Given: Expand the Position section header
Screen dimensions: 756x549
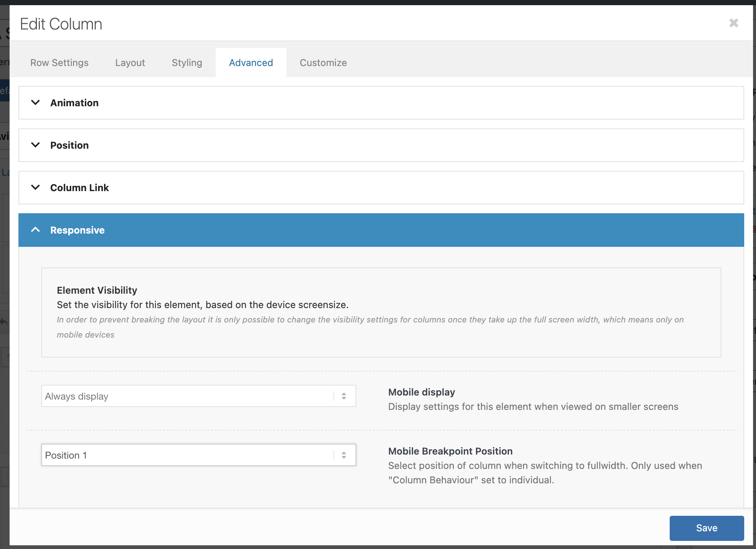Looking at the screenshot, I should pos(381,145).
